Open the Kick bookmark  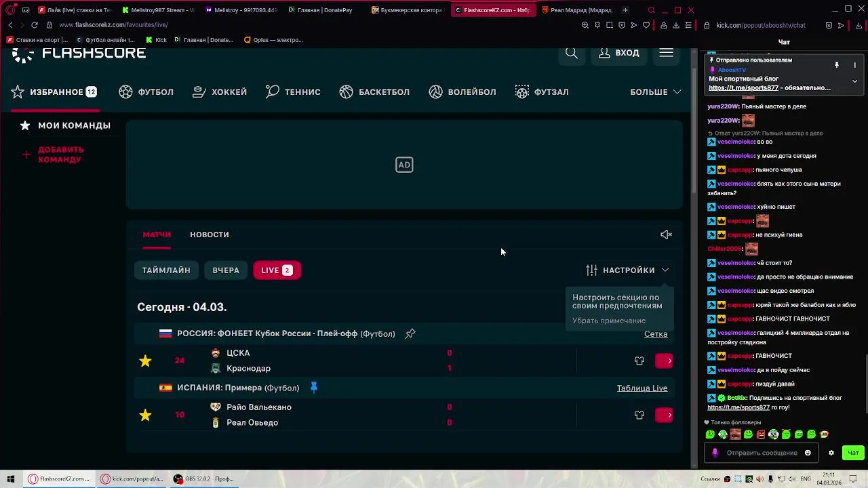pos(156,40)
